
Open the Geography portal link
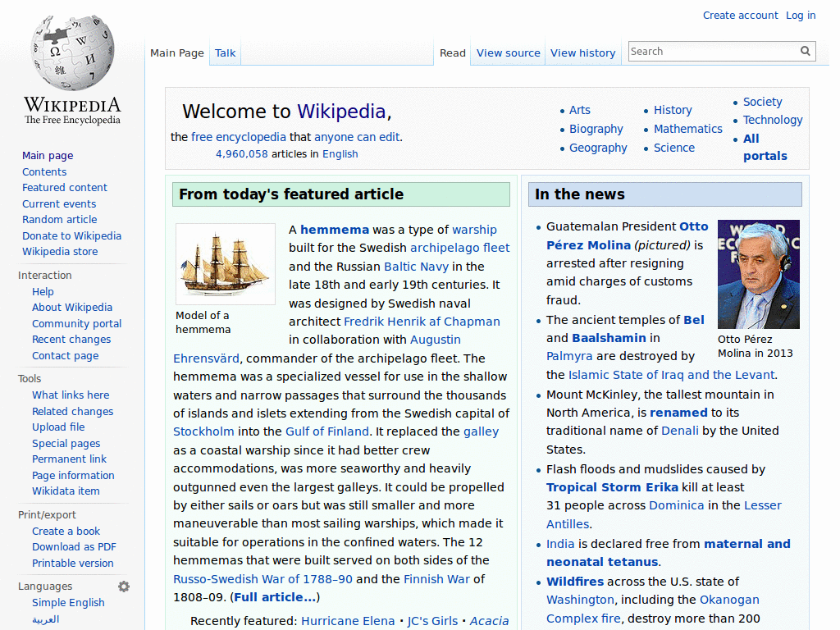598,148
